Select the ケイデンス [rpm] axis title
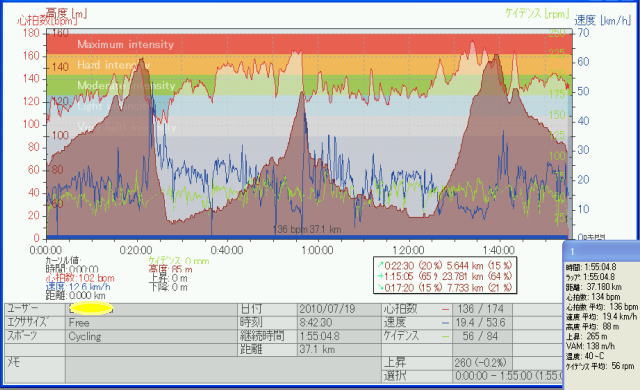Viewport: 640px width, 390px height. pyautogui.click(x=537, y=13)
